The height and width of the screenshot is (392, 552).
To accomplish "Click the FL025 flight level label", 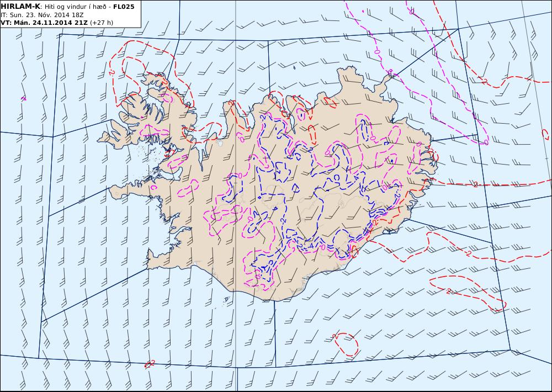I will point(124,7).
